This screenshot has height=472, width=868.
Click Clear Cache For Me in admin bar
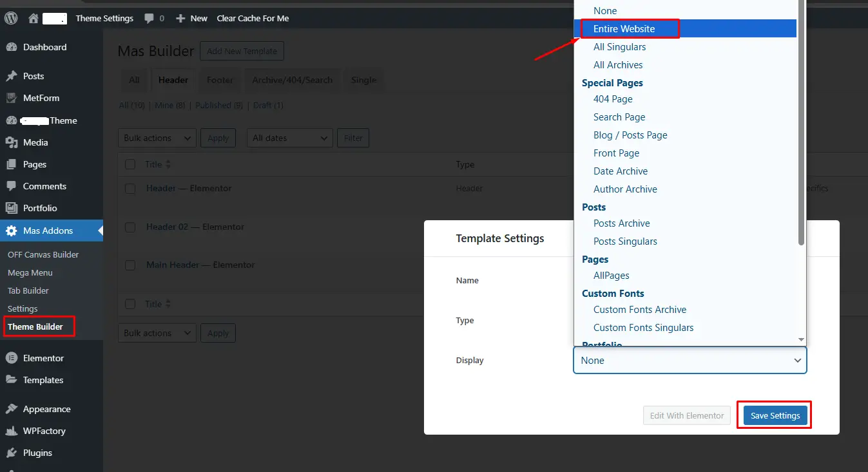point(253,18)
